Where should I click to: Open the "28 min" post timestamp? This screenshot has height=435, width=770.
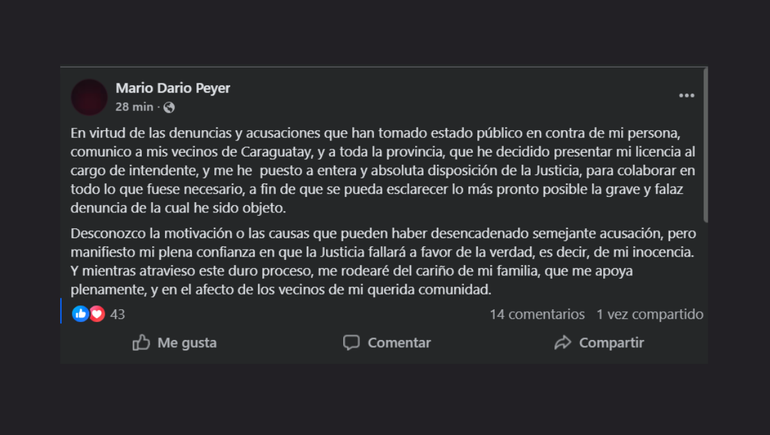coord(135,107)
